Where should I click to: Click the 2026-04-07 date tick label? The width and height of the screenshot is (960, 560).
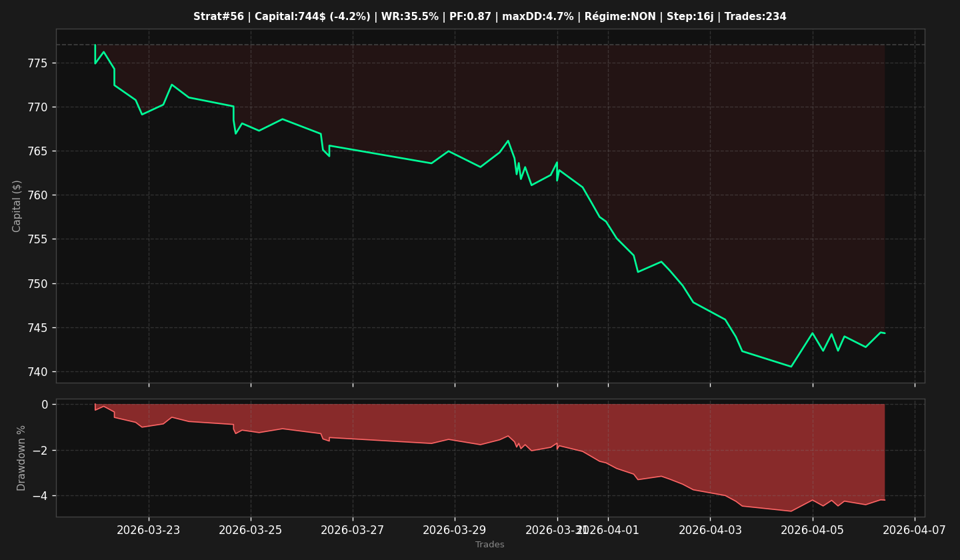pos(914,530)
